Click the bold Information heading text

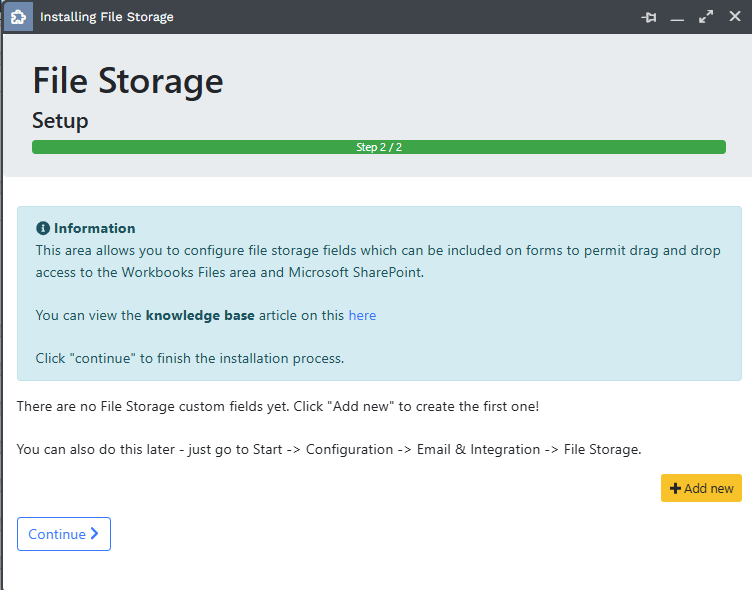[94, 228]
